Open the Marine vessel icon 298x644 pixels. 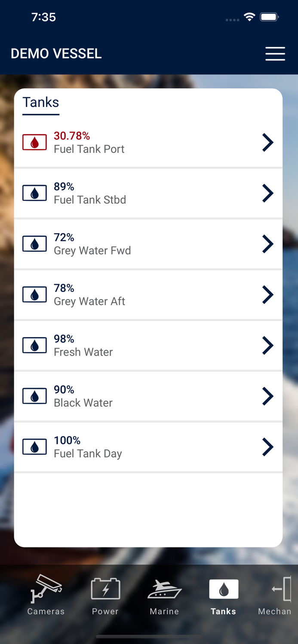164,588
